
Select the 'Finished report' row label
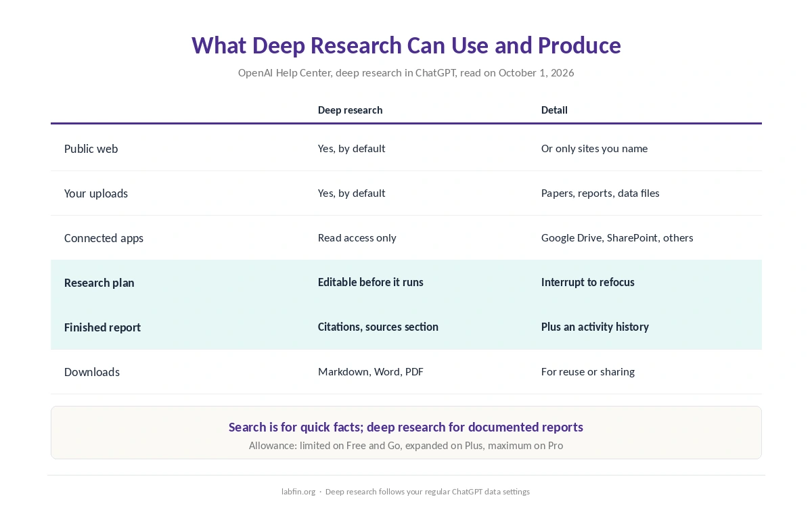click(x=102, y=327)
